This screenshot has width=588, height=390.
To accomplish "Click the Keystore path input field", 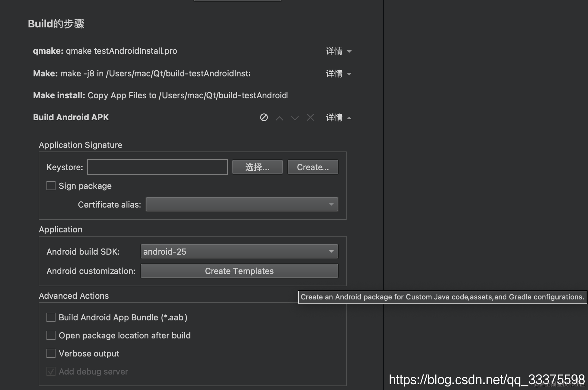I will (x=157, y=167).
